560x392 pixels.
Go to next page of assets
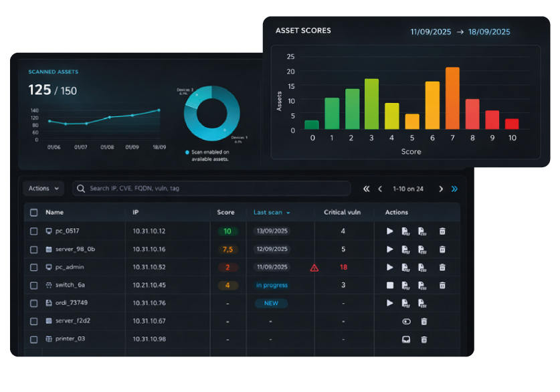[x=440, y=189]
